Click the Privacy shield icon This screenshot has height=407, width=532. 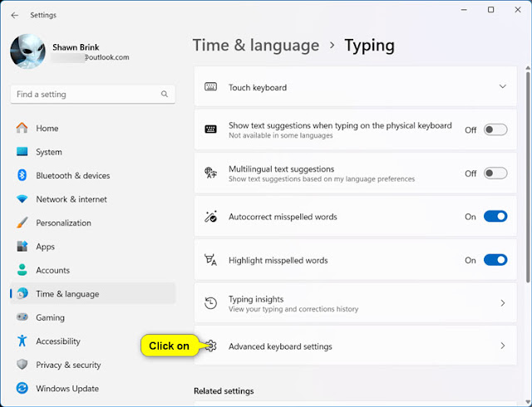22,365
